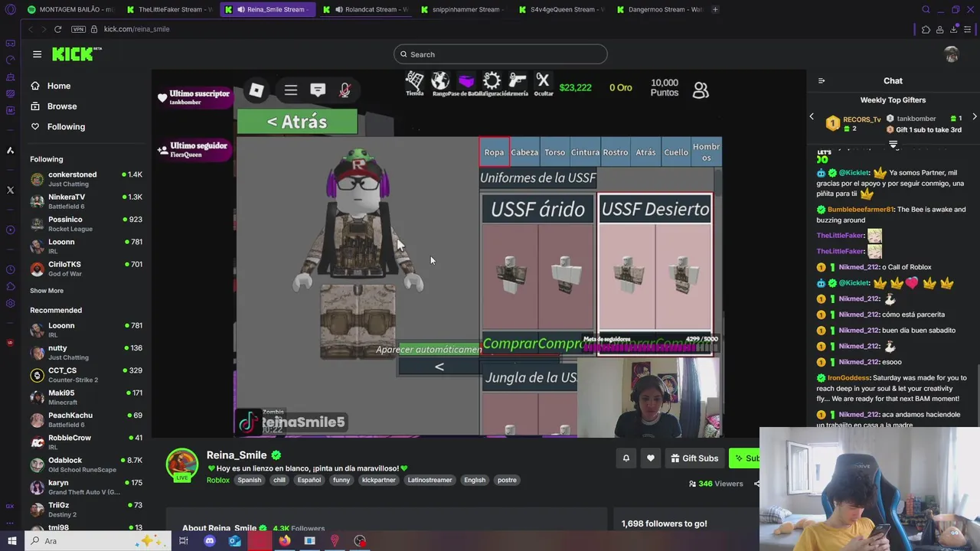Viewport: 980px width, 551px height.
Task: Toggle channel notifications bell
Action: point(626,458)
